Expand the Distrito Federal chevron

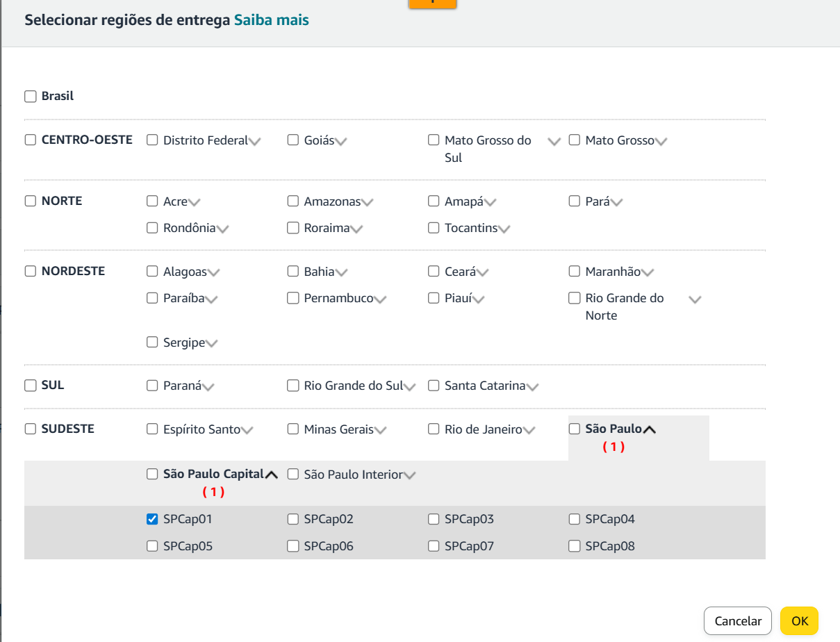(x=255, y=142)
